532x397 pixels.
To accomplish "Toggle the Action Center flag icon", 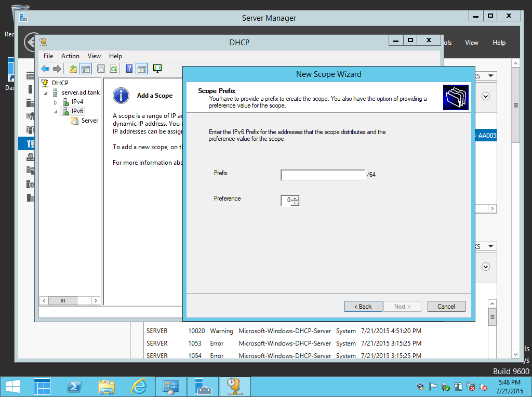I will [x=433, y=387].
